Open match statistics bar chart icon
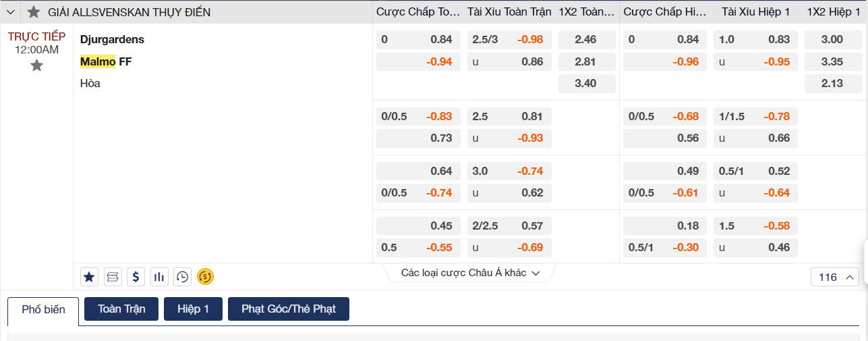The height and width of the screenshot is (341, 868). coord(159,276)
